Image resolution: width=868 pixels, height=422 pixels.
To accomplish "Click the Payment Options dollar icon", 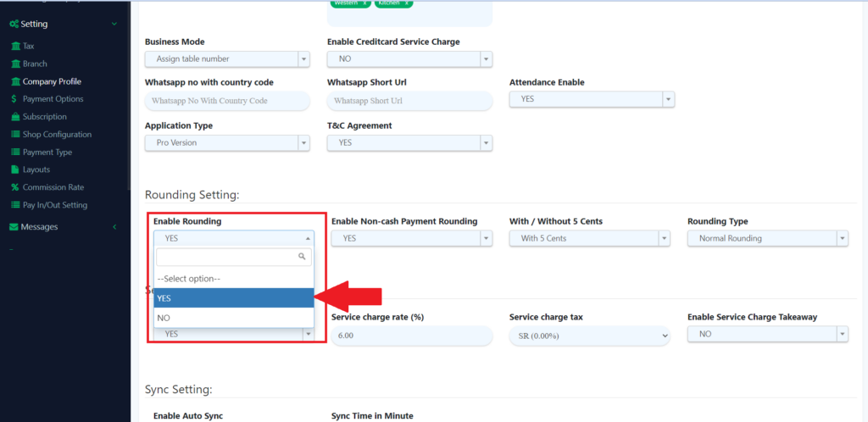I will point(15,99).
